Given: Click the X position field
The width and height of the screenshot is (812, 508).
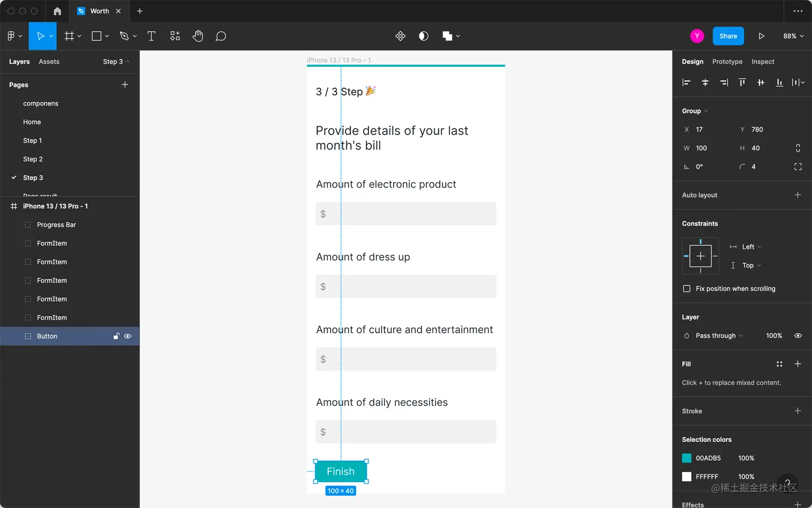Looking at the screenshot, I should pyautogui.click(x=706, y=130).
